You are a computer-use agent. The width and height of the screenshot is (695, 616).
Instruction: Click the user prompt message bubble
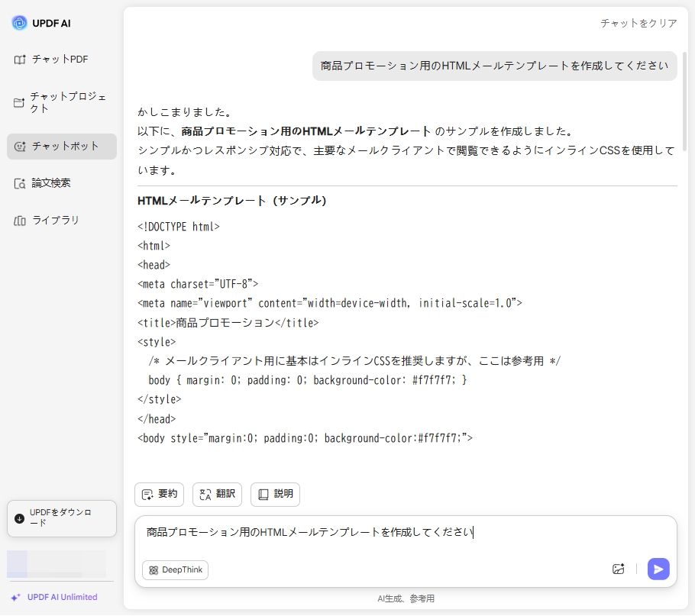[495, 66]
